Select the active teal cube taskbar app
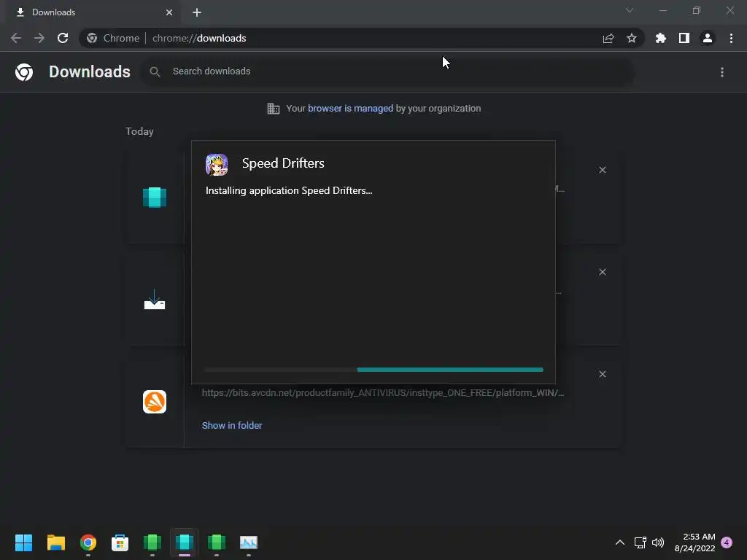Image resolution: width=747 pixels, height=560 pixels. pyautogui.click(x=185, y=542)
